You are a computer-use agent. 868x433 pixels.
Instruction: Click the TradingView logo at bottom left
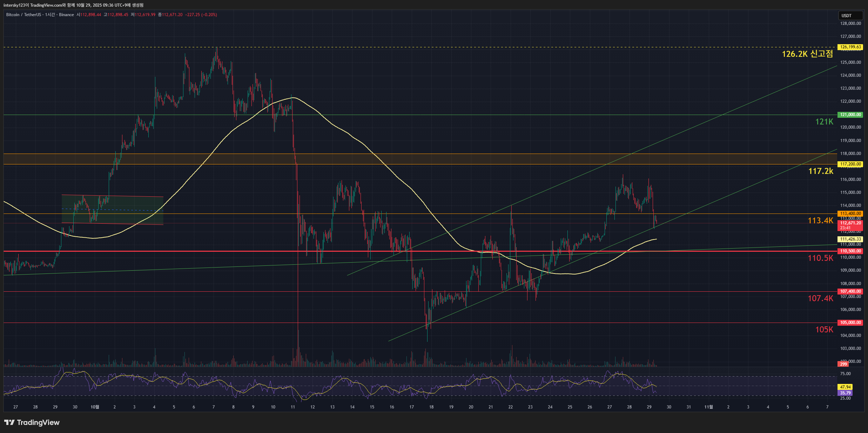(32, 422)
